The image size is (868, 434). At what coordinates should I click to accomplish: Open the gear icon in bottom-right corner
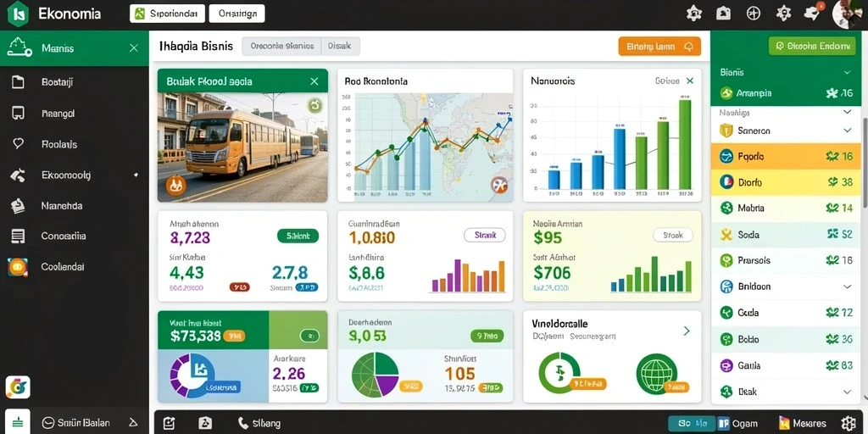848,424
